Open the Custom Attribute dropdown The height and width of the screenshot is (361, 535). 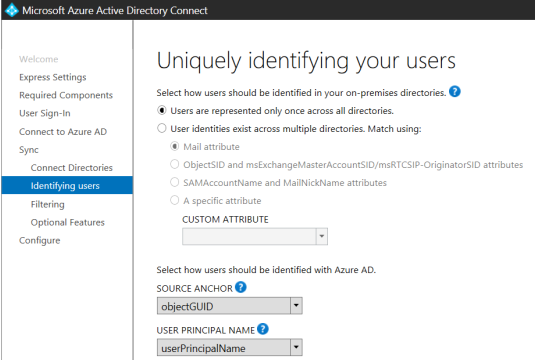[255, 236]
